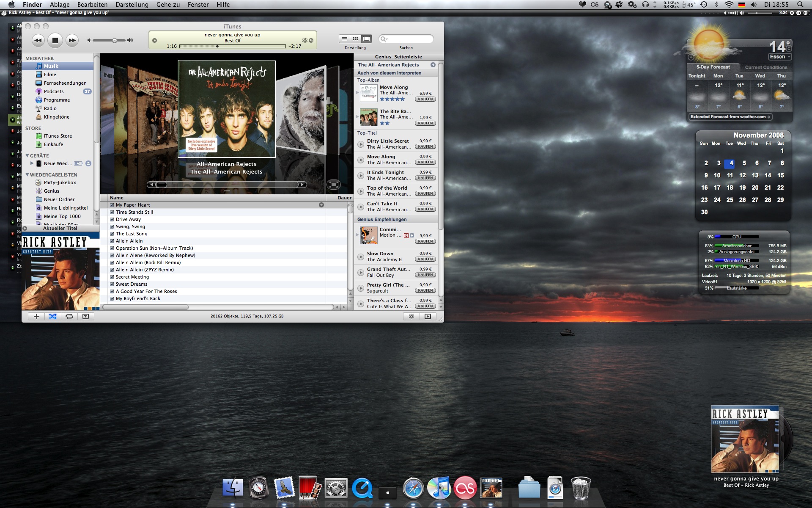Seek in the song progress bar
Image resolution: width=812 pixels, height=508 pixels.
click(x=232, y=46)
